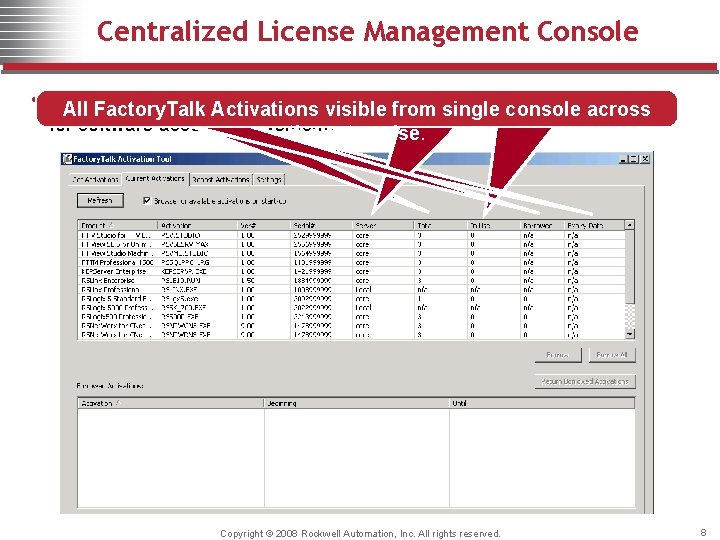720x540 pixels.
Task: Select the RSLinx Professional row
Action: (351, 289)
